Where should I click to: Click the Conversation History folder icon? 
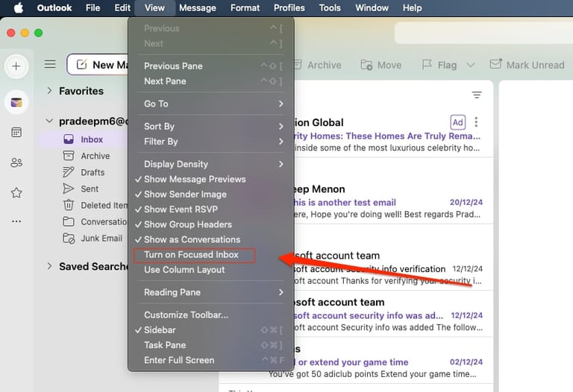[x=69, y=221]
